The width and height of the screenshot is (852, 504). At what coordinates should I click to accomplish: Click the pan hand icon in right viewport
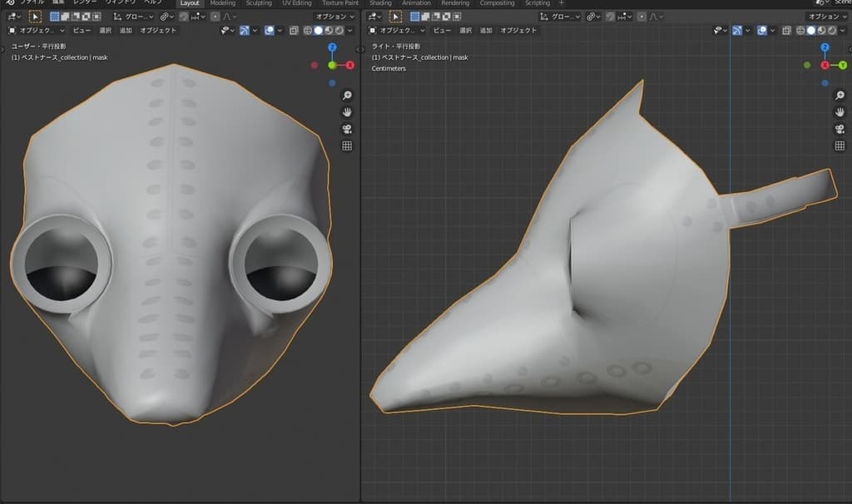click(840, 112)
